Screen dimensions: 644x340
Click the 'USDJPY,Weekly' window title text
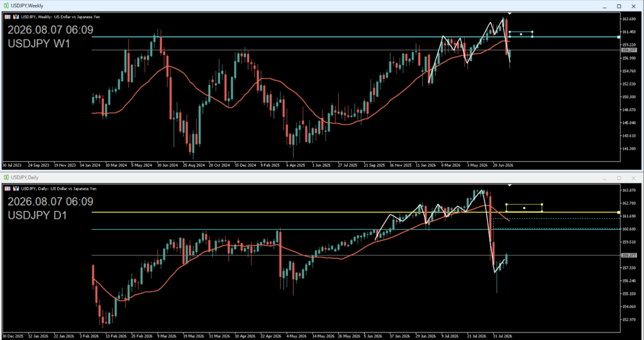(27, 6)
